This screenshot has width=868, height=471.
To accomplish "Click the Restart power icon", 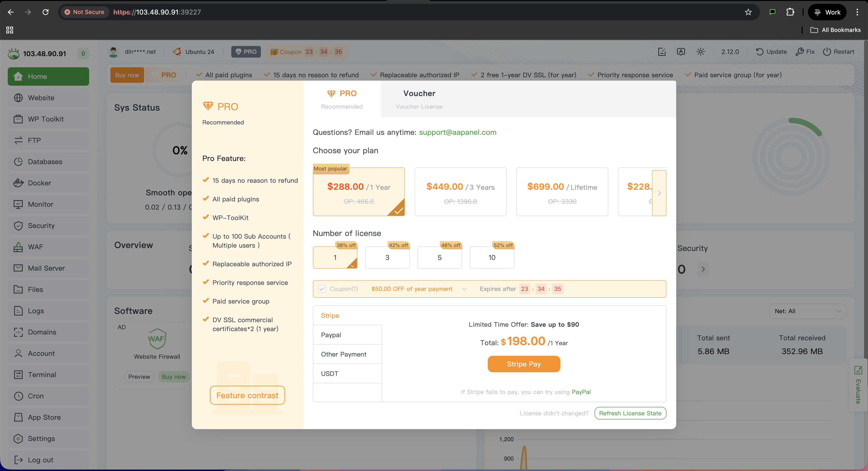I will point(827,52).
